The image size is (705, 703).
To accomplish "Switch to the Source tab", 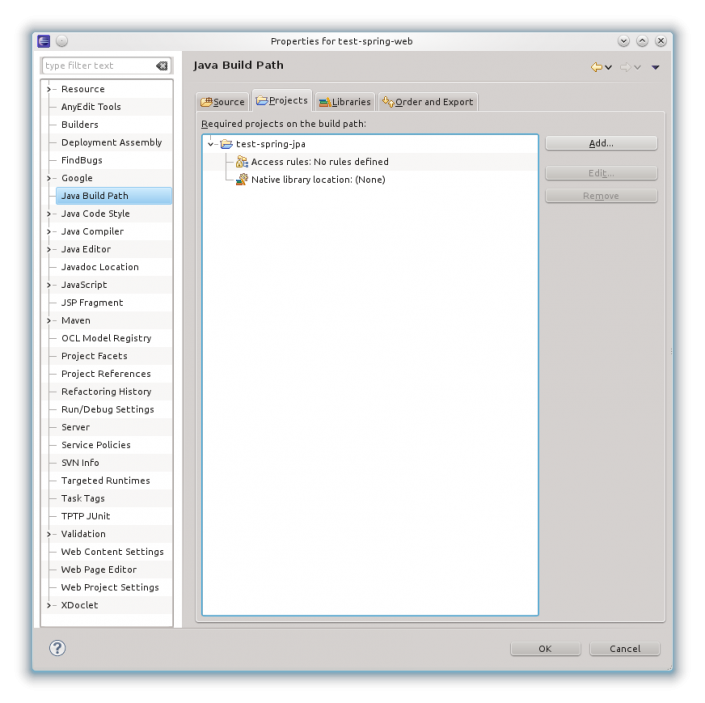I will pyautogui.click(x=222, y=102).
